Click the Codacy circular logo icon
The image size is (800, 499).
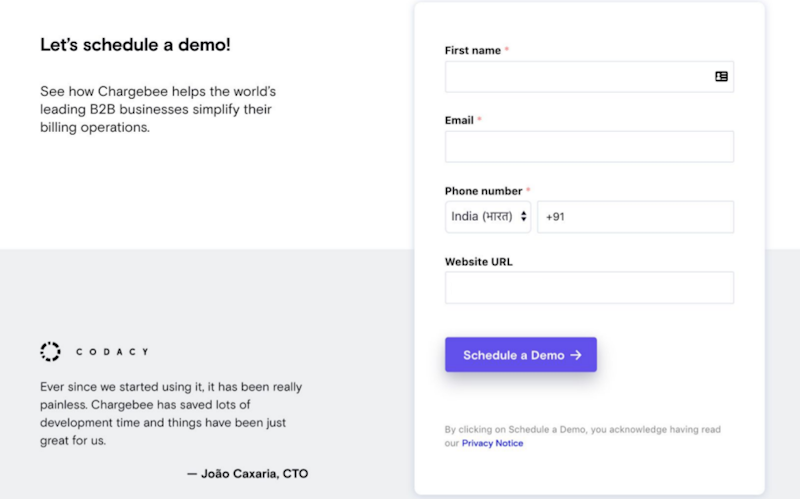[50, 351]
